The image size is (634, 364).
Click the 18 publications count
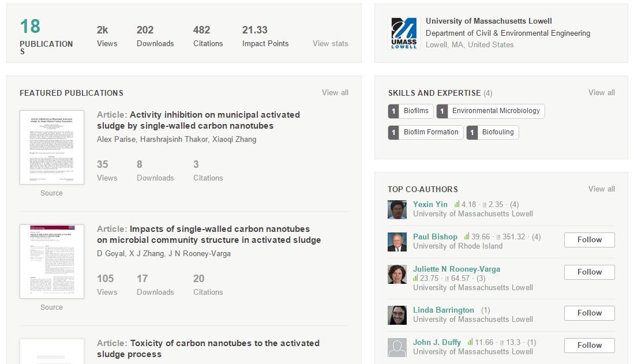(31, 27)
